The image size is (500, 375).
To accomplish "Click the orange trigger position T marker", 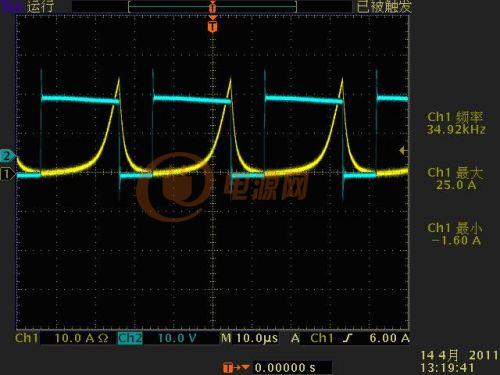I will (x=213, y=26).
